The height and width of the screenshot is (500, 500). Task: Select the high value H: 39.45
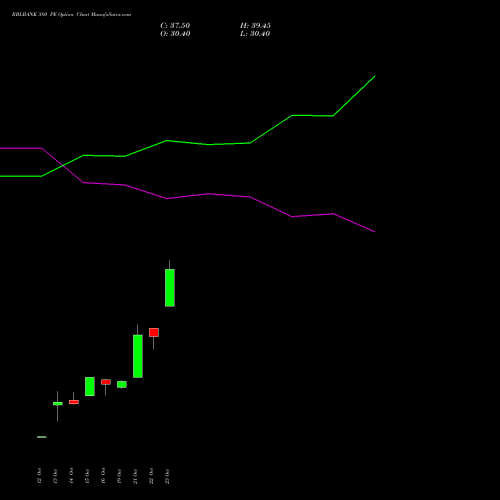point(255,26)
